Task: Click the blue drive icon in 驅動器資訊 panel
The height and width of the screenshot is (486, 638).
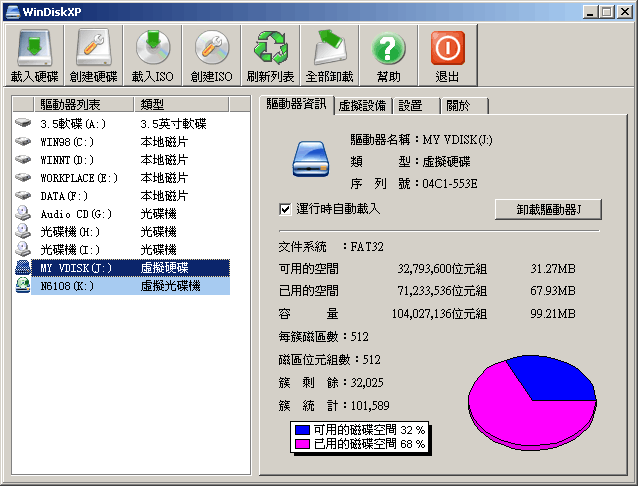Action: point(311,159)
